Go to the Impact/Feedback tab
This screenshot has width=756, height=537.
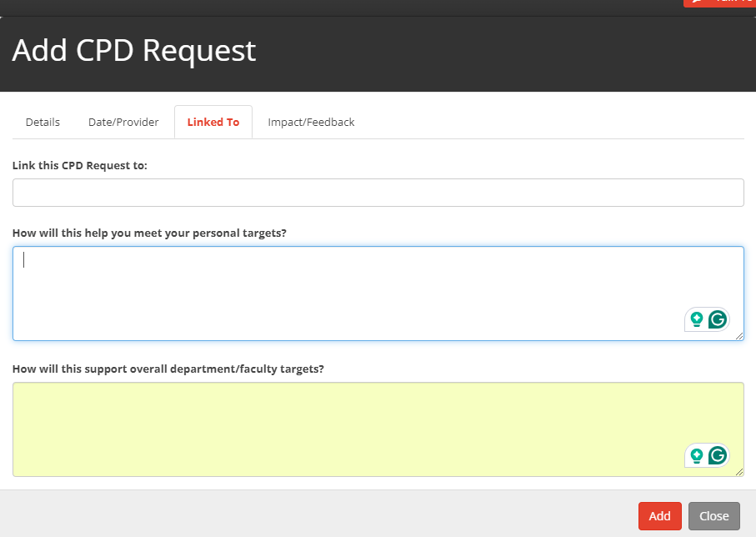click(x=311, y=122)
